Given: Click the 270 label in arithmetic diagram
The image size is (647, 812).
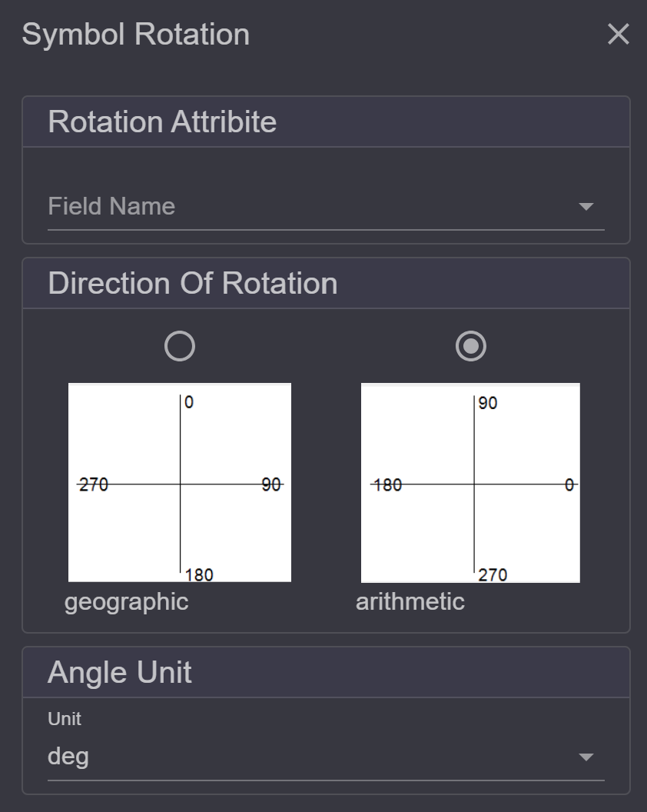Looking at the screenshot, I should 493,575.
